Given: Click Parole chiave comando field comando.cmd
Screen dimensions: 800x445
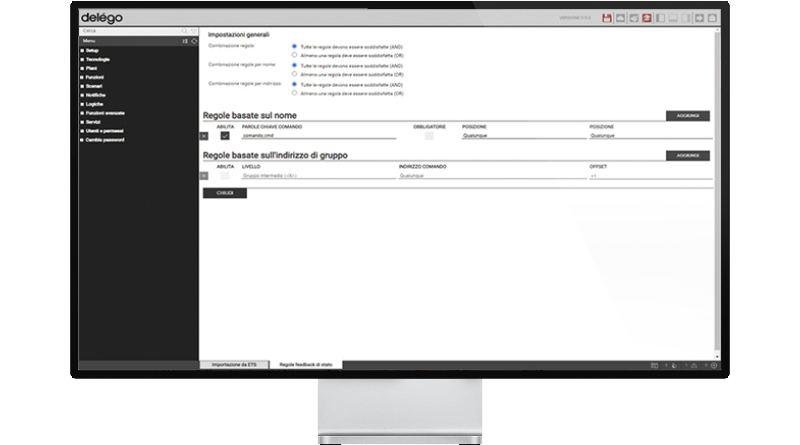Looking at the screenshot, I should [318, 136].
